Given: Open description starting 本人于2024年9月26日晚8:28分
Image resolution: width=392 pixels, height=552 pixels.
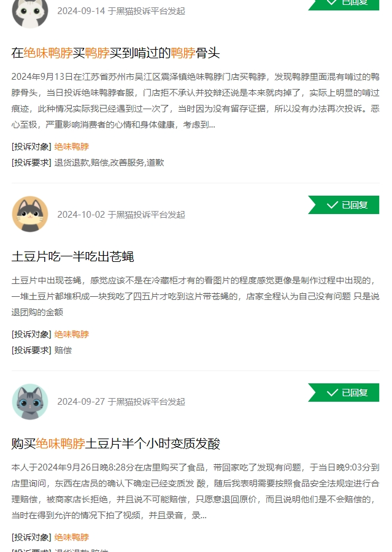Looking at the screenshot, I should pyautogui.click(x=196, y=491).
